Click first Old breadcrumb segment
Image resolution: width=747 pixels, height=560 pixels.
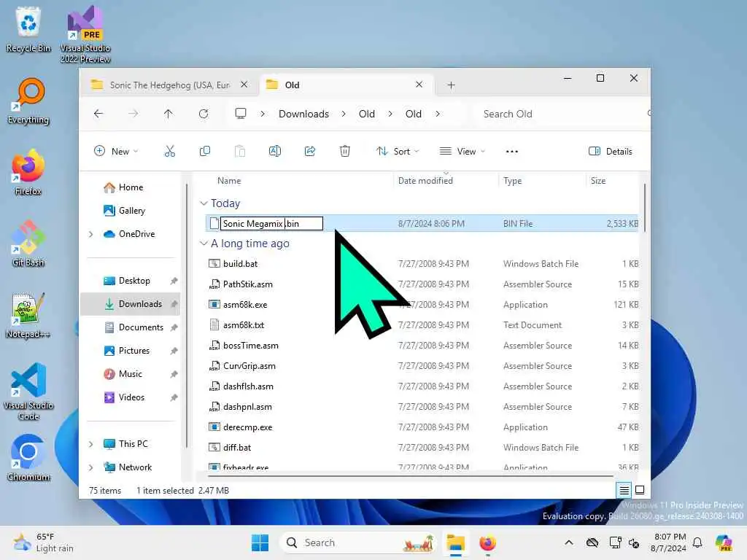pos(367,114)
